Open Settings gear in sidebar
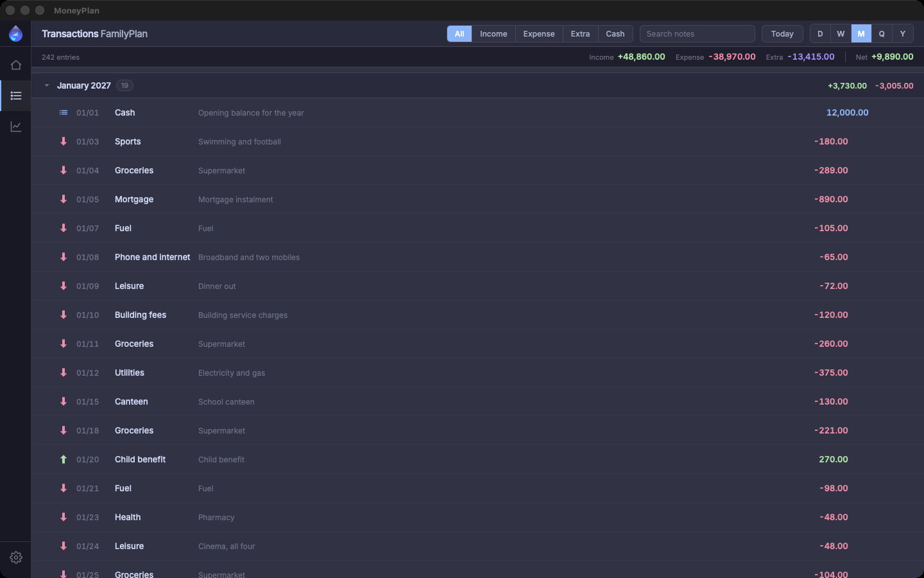 tap(15, 557)
